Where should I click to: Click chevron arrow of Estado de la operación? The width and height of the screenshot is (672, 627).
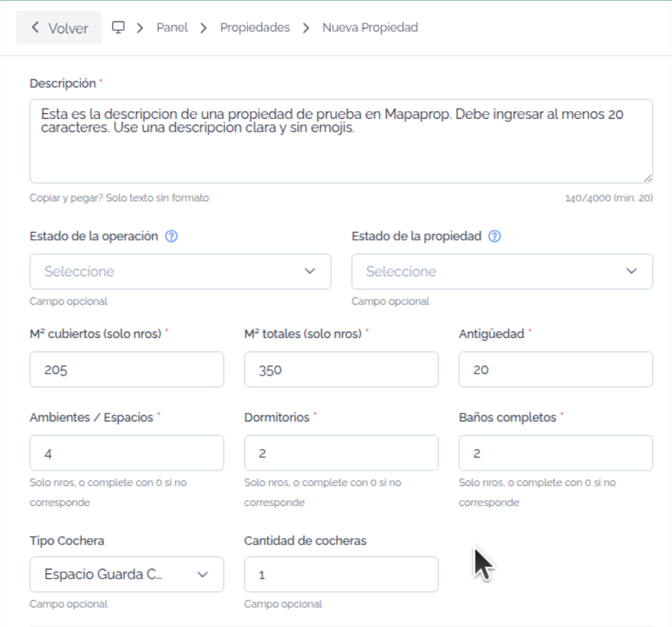pos(310,271)
